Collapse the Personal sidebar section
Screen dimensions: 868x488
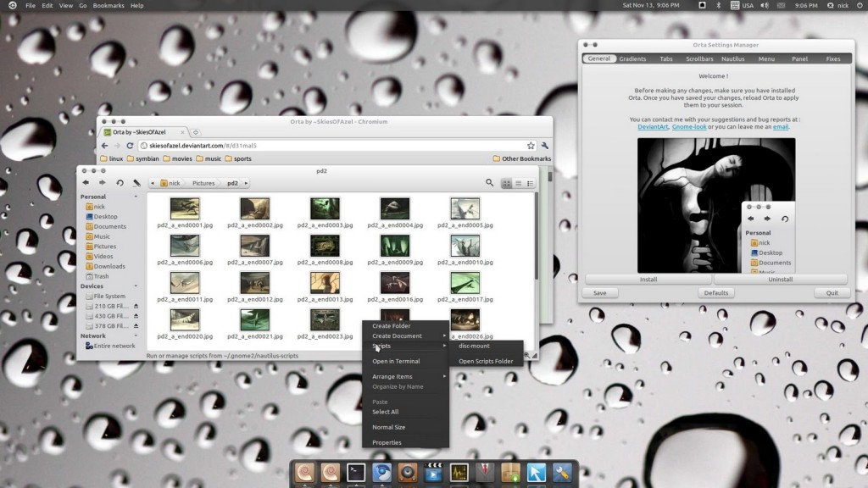[x=136, y=197]
